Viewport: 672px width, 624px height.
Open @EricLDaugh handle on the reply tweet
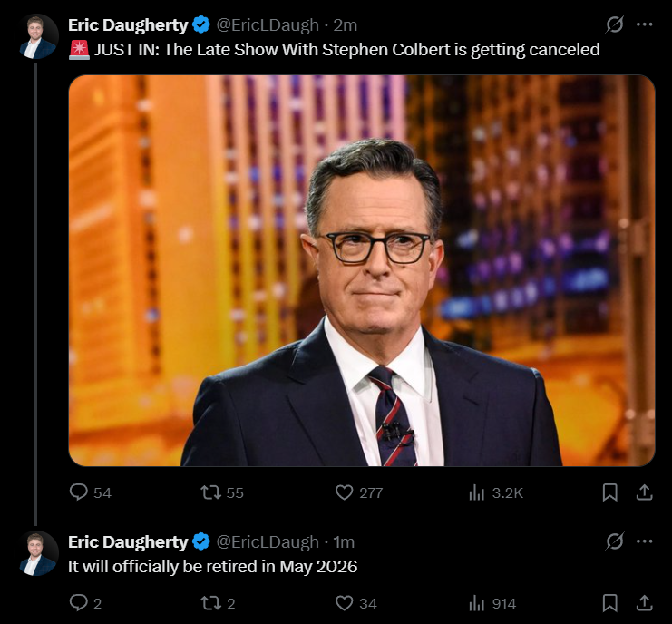[x=268, y=542]
